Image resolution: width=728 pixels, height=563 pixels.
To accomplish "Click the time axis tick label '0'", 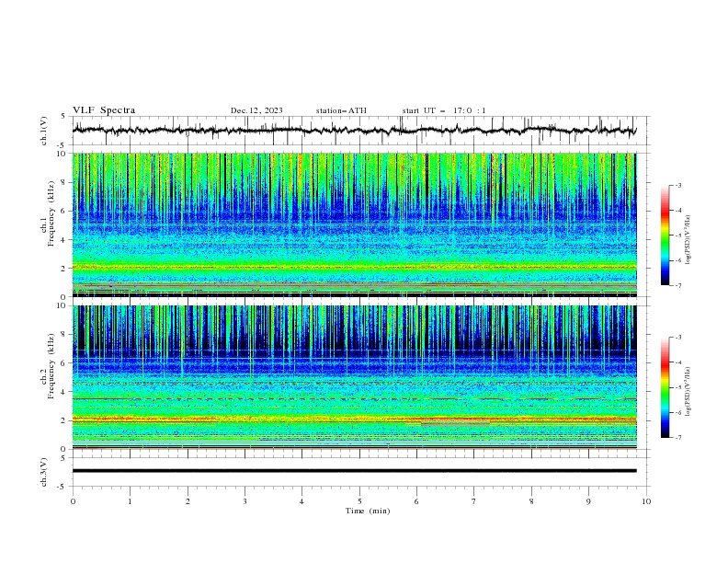I will pos(73,501).
